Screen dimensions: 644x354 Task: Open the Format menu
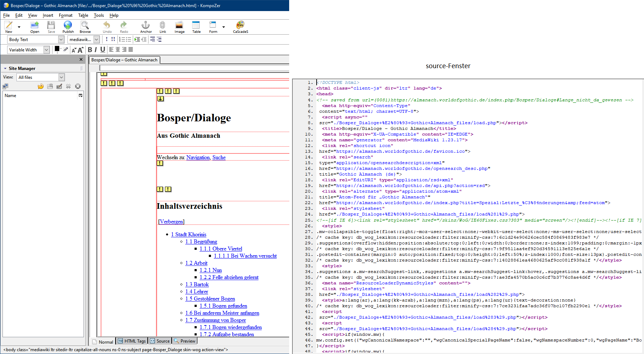tap(66, 15)
